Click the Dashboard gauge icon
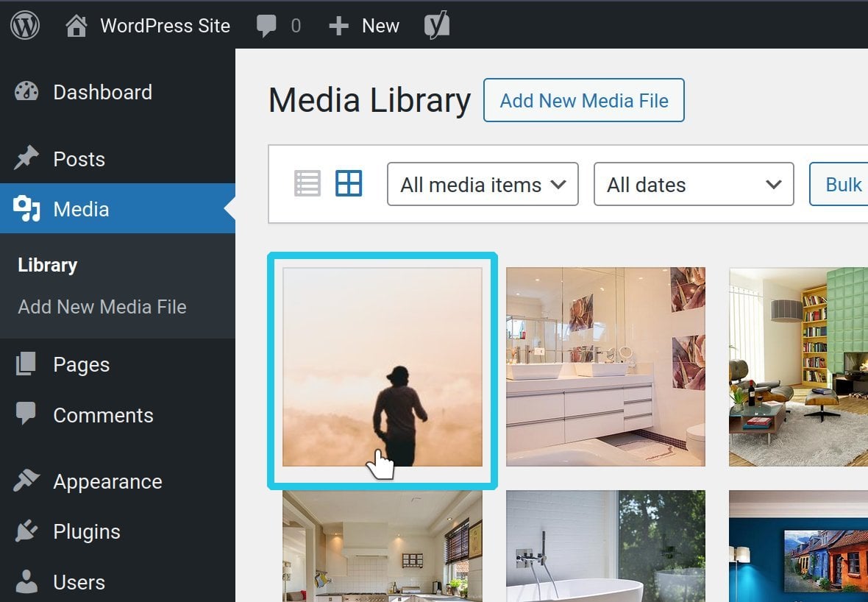 tap(26, 92)
